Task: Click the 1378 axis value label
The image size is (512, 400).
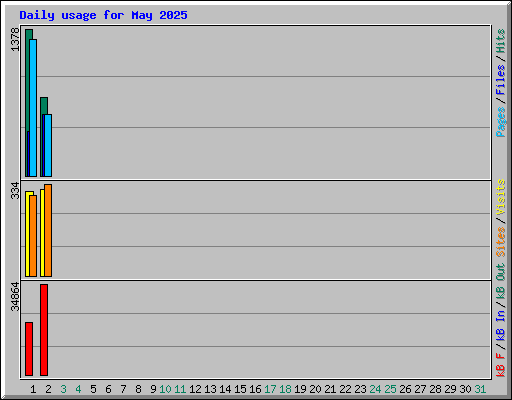Action: [15, 40]
